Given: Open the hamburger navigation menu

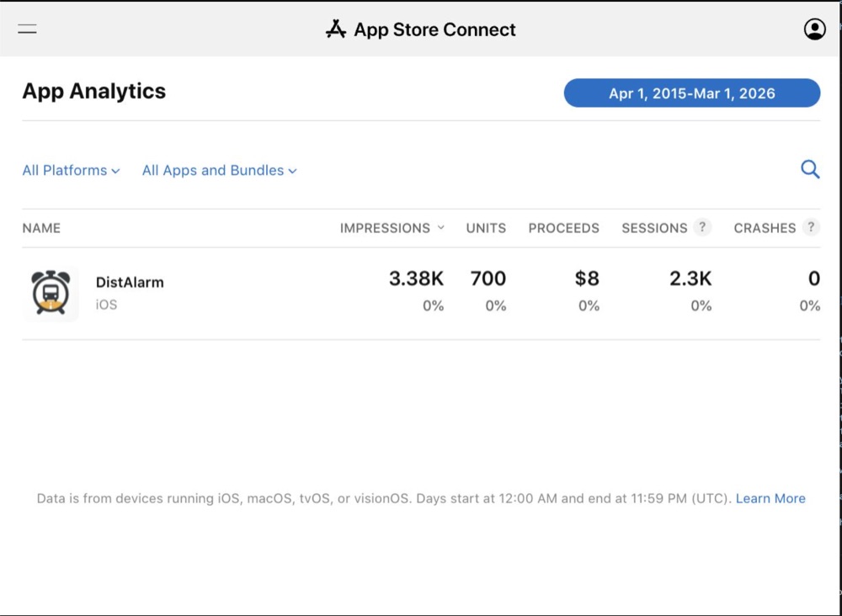Looking at the screenshot, I should [x=27, y=29].
